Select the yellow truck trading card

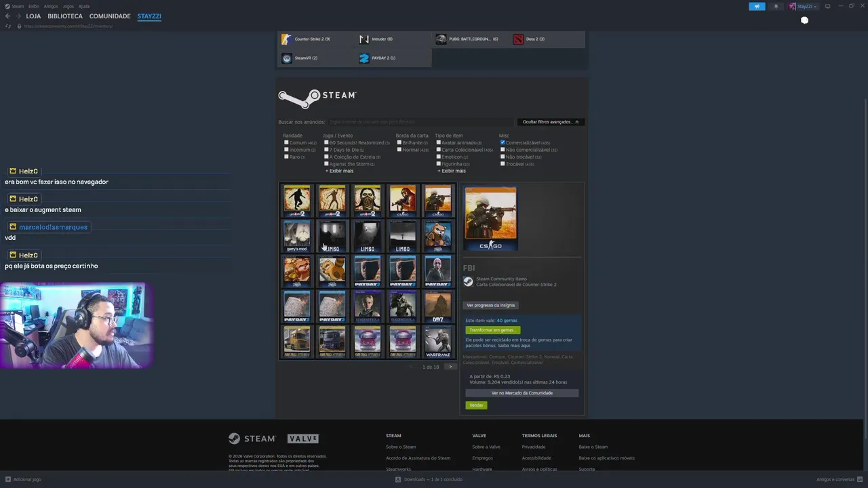pos(297,342)
